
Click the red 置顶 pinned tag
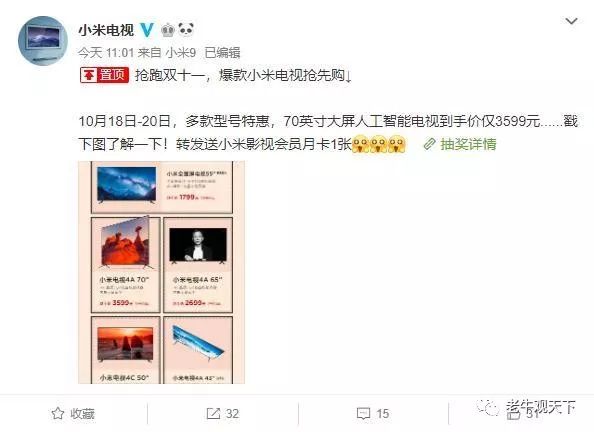104,75
